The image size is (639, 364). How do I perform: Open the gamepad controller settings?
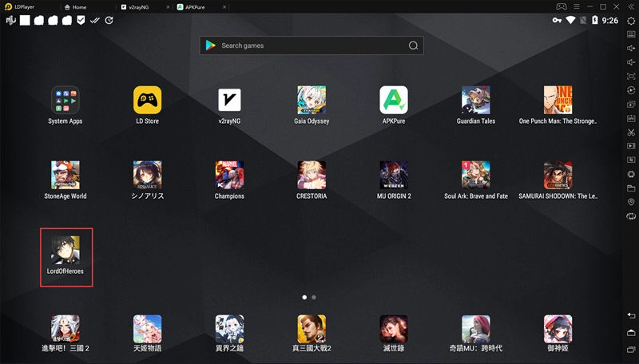(562, 6)
